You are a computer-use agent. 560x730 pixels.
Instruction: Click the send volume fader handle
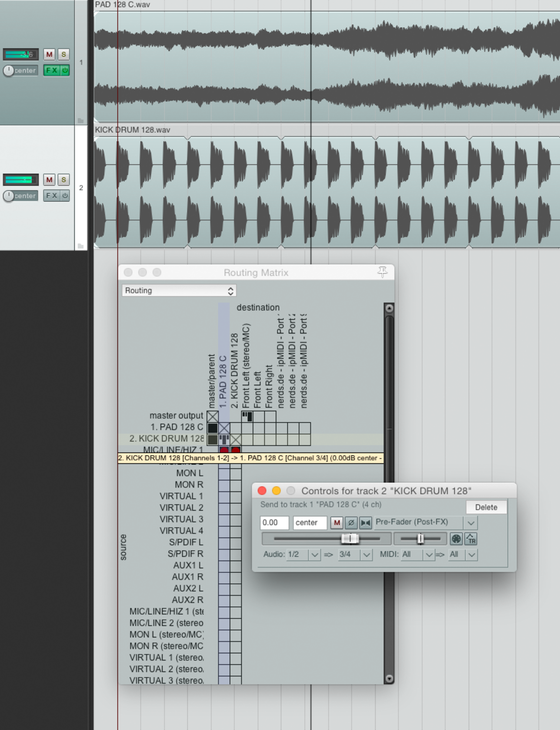(x=350, y=539)
